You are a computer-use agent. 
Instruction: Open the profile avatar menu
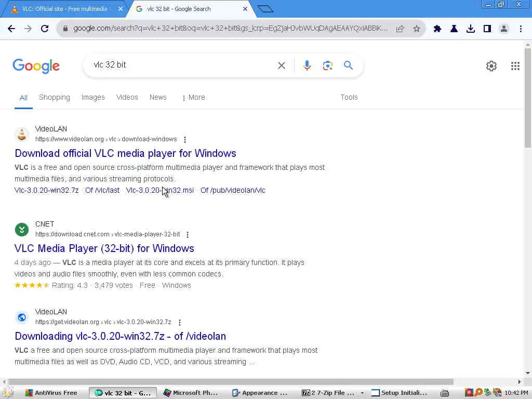tap(504, 29)
